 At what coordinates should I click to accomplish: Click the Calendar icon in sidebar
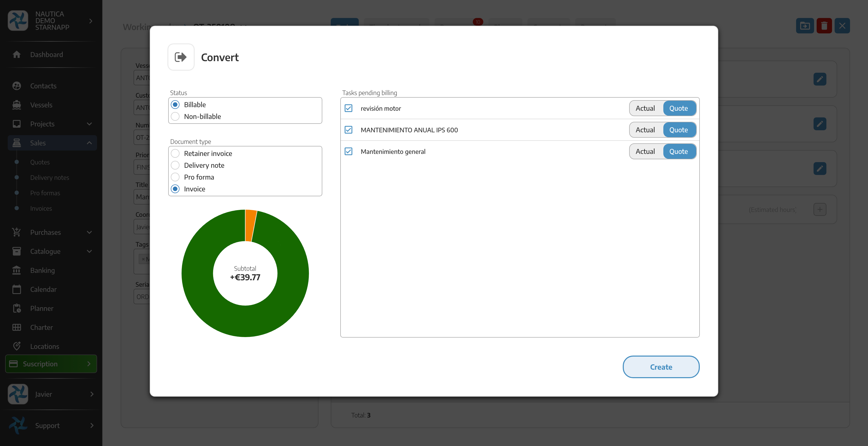tap(16, 289)
